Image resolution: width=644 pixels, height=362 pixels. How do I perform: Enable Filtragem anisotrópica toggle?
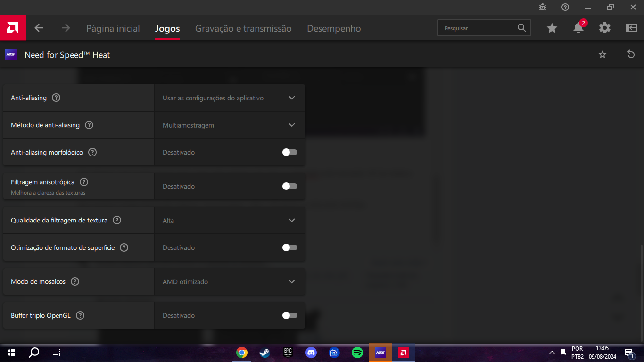[x=289, y=186]
